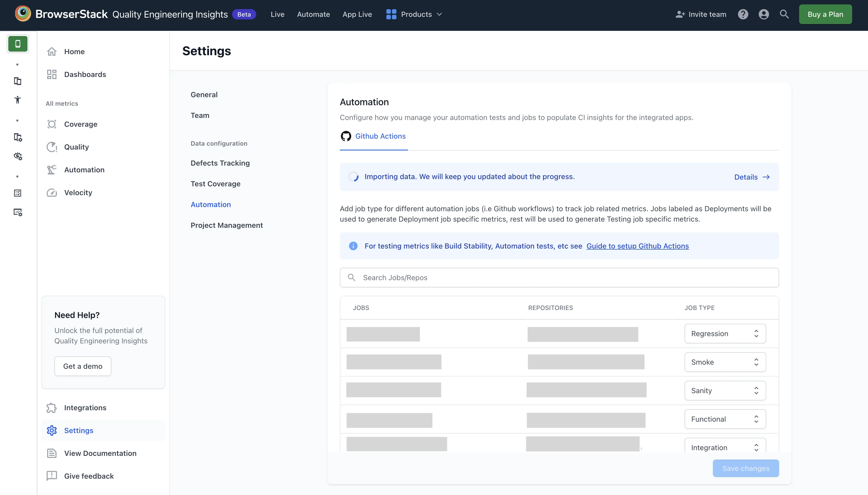Image resolution: width=868 pixels, height=495 pixels.
Task: Click the info circle icon in banner
Action: pyautogui.click(x=353, y=246)
